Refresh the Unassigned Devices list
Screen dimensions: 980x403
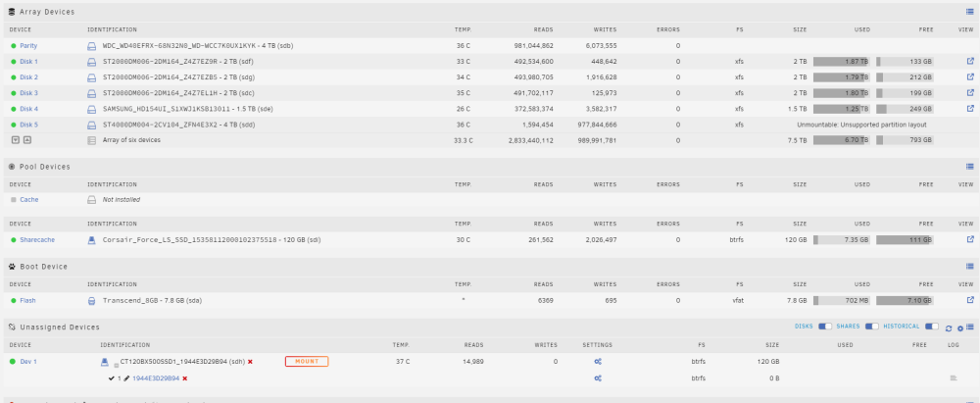(949, 327)
